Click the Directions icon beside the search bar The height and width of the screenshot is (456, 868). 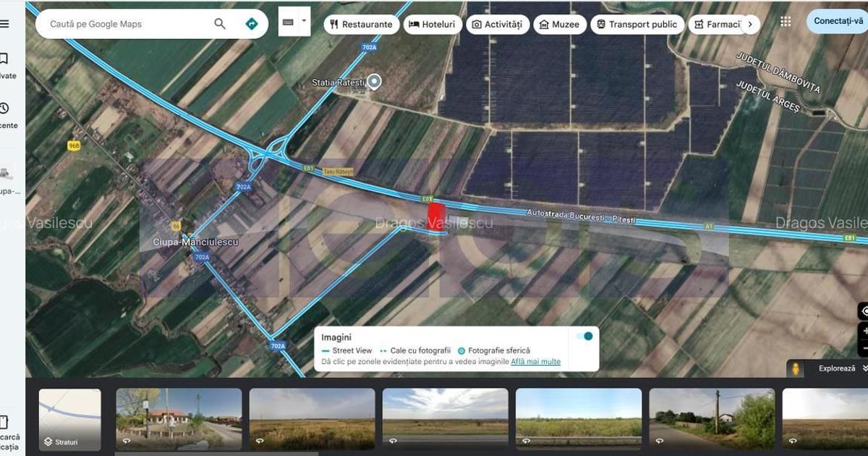[x=251, y=23]
